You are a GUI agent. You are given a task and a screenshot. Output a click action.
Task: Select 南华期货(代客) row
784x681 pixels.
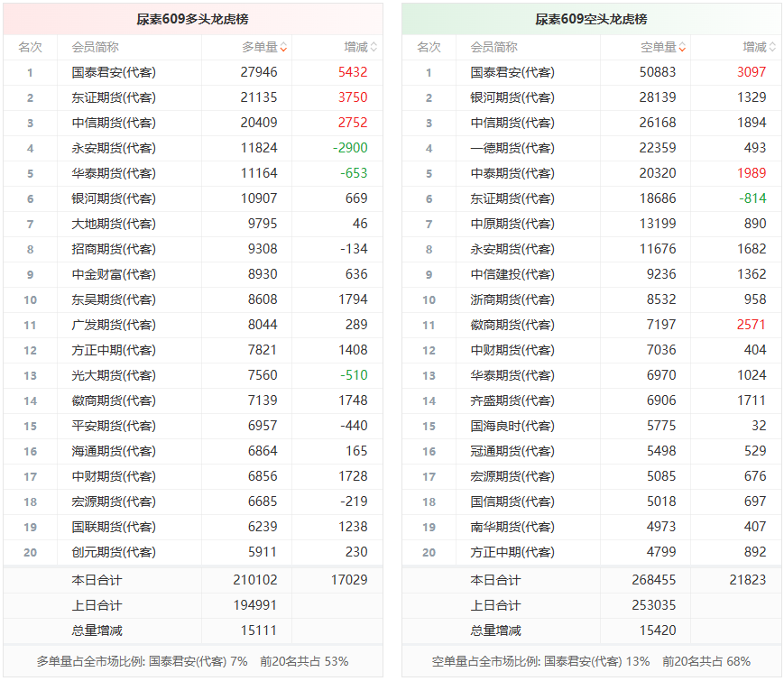(x=592, y=527)
